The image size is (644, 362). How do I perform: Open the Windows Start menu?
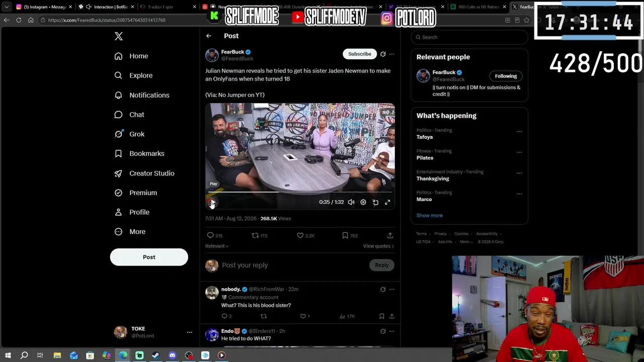click(x=8, y=355)
